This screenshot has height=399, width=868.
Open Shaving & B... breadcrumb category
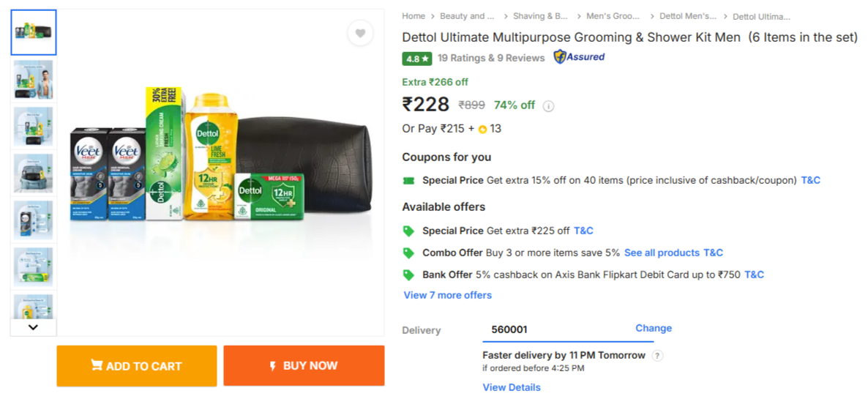[540, 16]
